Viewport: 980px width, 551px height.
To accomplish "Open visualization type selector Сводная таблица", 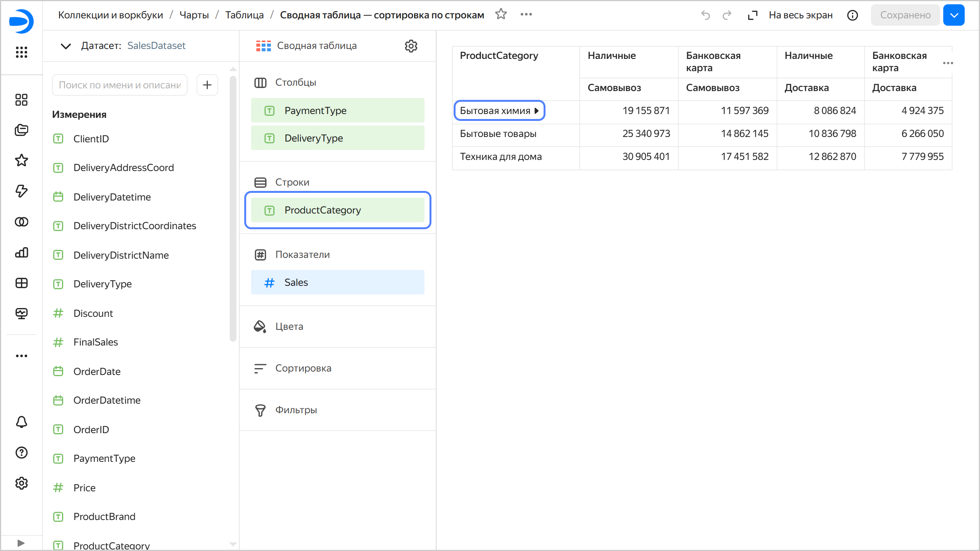I will (306, 46).
